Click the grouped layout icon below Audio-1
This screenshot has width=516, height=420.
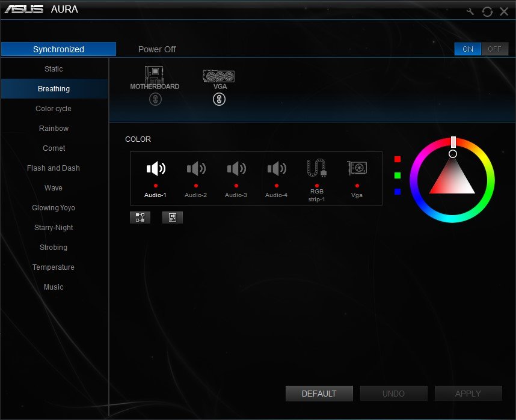pyautogui.click(x=140, y=218)
